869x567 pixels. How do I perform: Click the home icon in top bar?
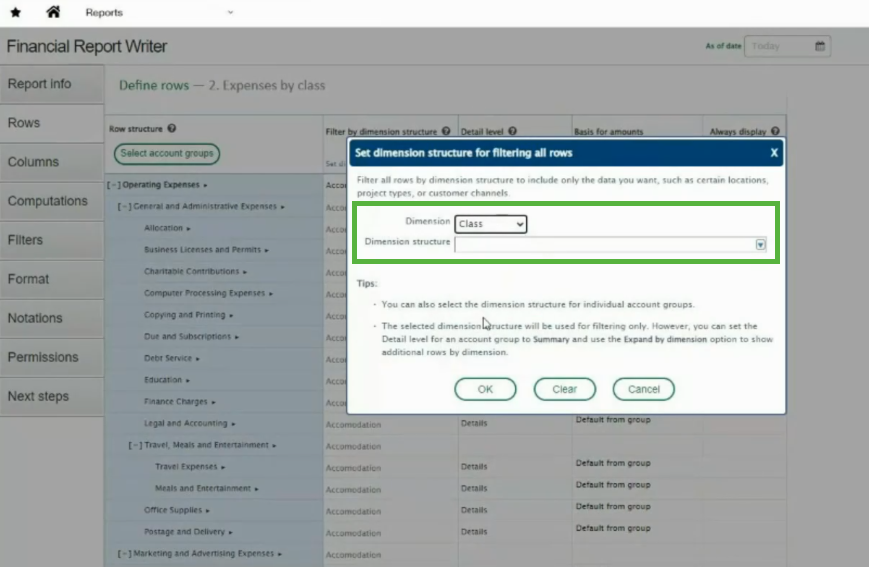53,13
